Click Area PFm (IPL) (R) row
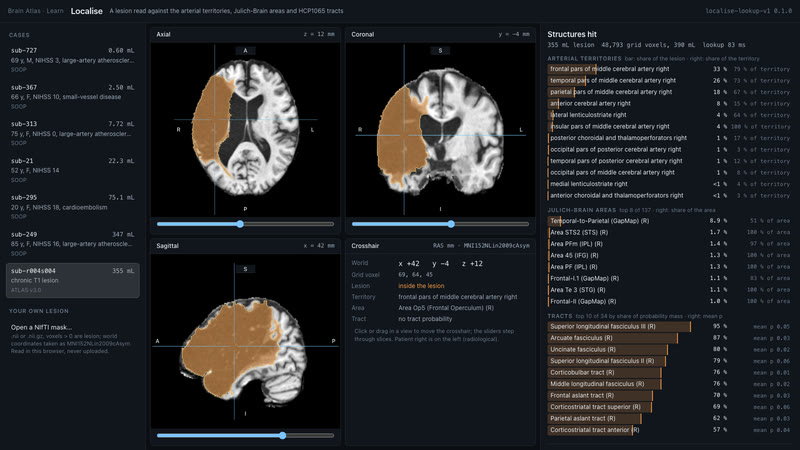 [x=669, y=244]
